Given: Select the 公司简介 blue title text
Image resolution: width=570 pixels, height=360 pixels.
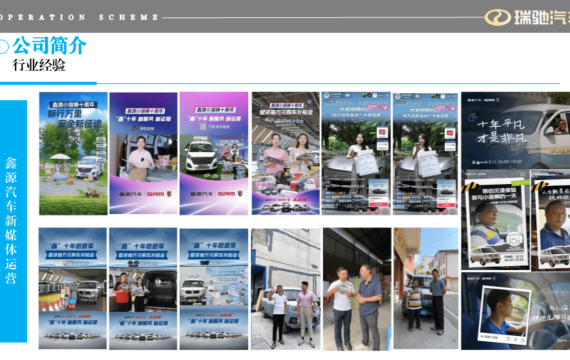Looking at the screenshot, I should pos(50,46).
